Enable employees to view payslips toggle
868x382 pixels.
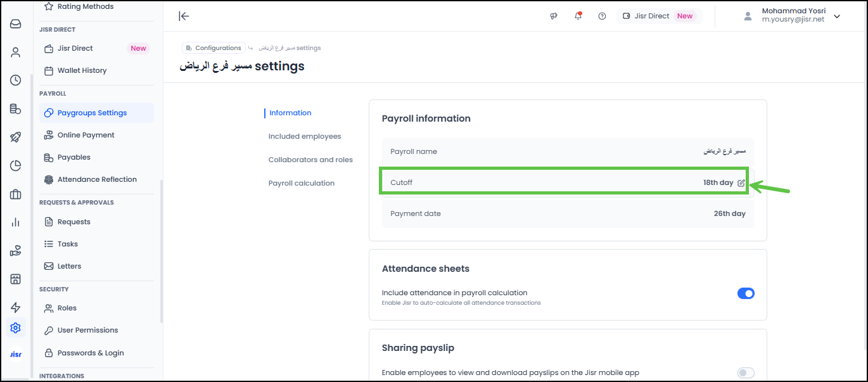pos(746,373)
